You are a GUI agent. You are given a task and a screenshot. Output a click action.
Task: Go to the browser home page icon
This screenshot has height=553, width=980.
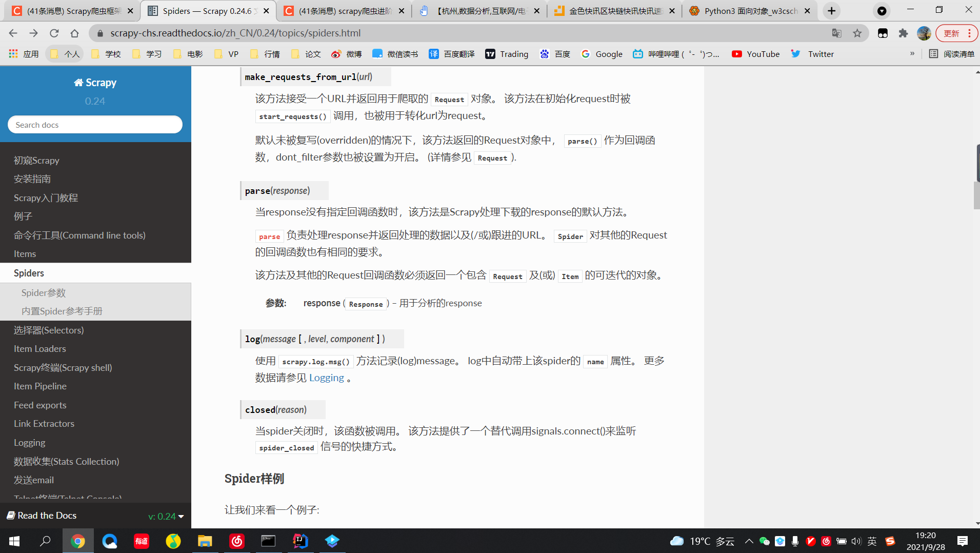74,33
